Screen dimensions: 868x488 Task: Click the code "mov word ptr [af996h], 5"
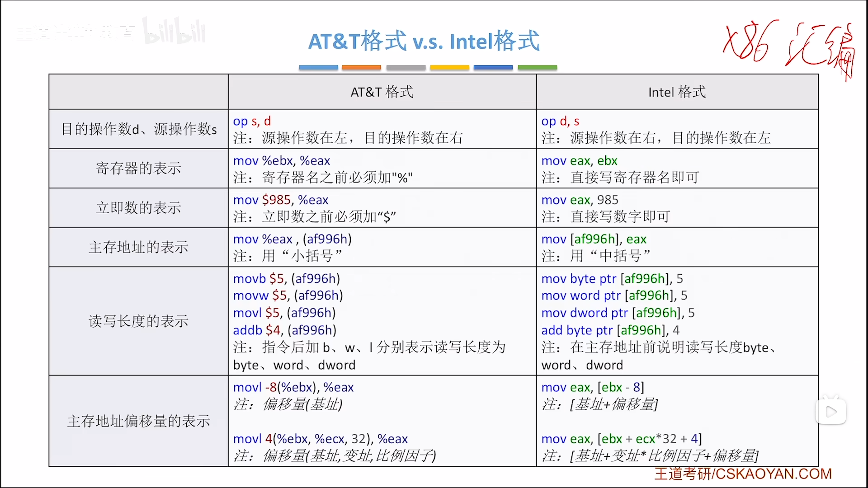pos(614,296)
